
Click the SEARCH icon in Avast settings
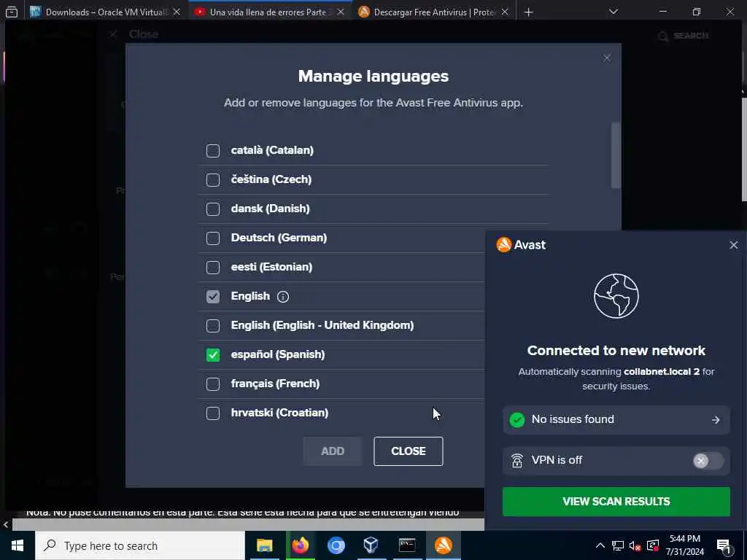coord(663,36)
